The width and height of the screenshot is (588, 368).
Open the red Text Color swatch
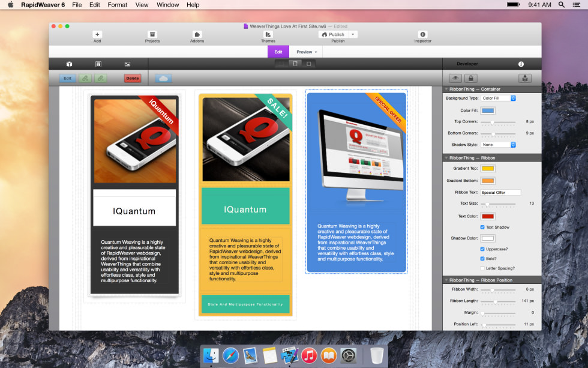click(488, 217)
